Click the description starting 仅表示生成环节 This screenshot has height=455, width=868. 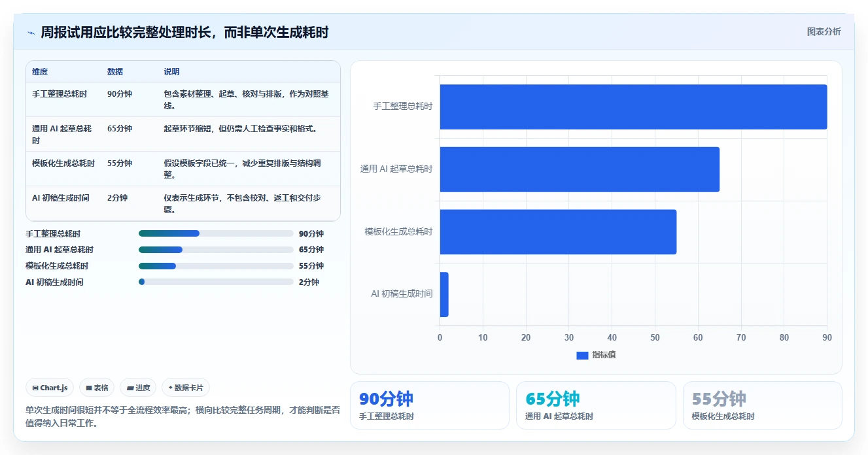[243, 203]
